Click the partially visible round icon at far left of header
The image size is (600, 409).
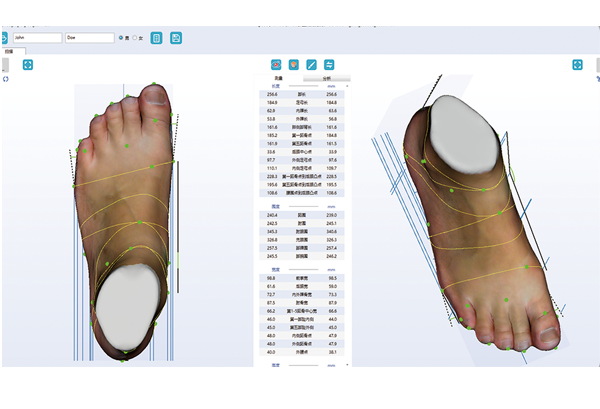(x=3, y=38)
